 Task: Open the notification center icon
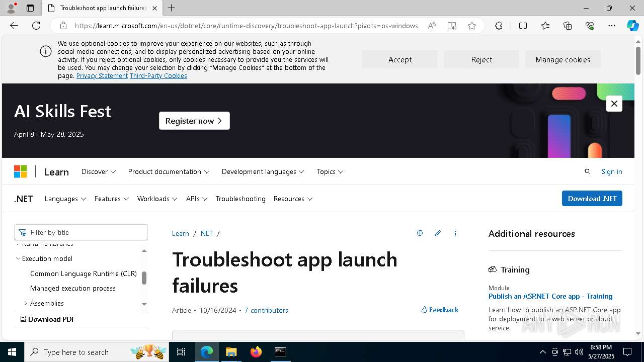point(627,352)
